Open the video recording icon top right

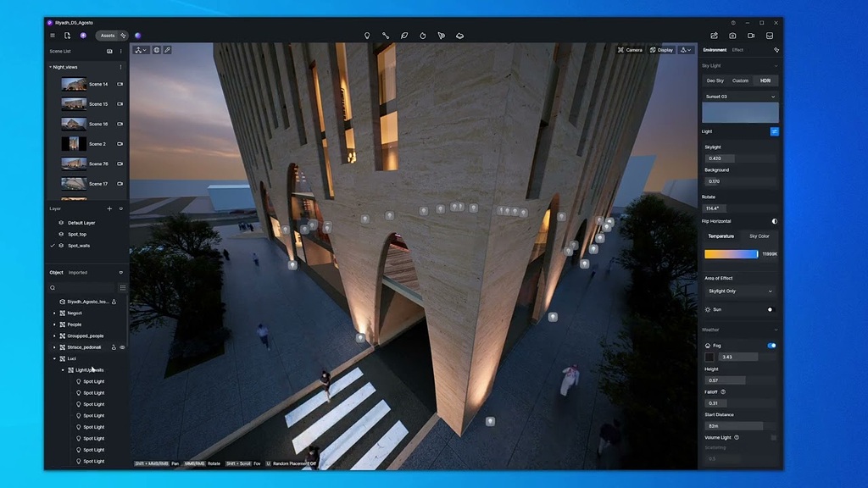click(751, 36)
